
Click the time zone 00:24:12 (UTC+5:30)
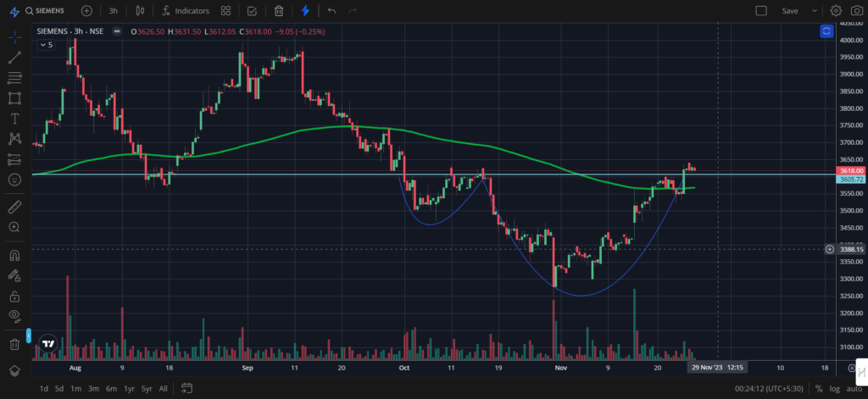[x=771, y=389]
